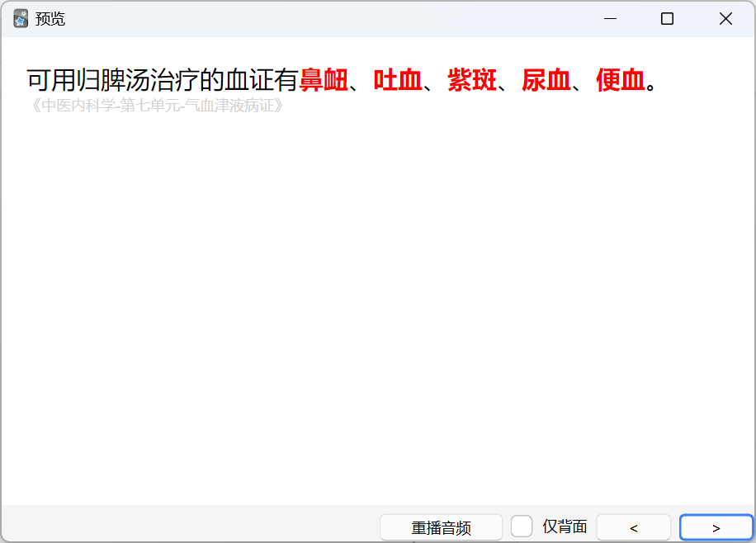The height and width of the screenshot is (543, 756).
Task: Enable the 仅背面 checkbox
Action: (x=522, y=526)
